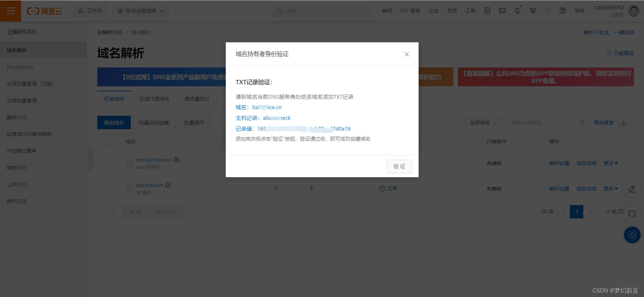
Task: Open 解析不生效，一键检测 link
Action: click(608, 32)
